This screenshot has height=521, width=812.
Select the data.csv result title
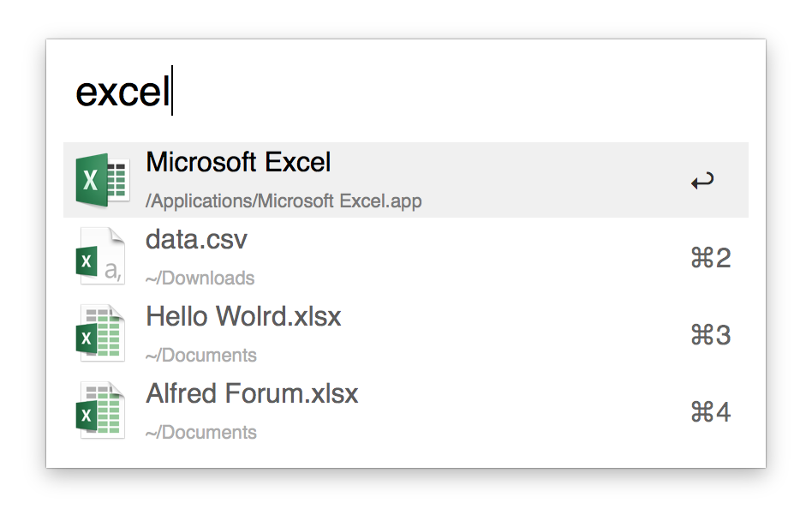196,240
